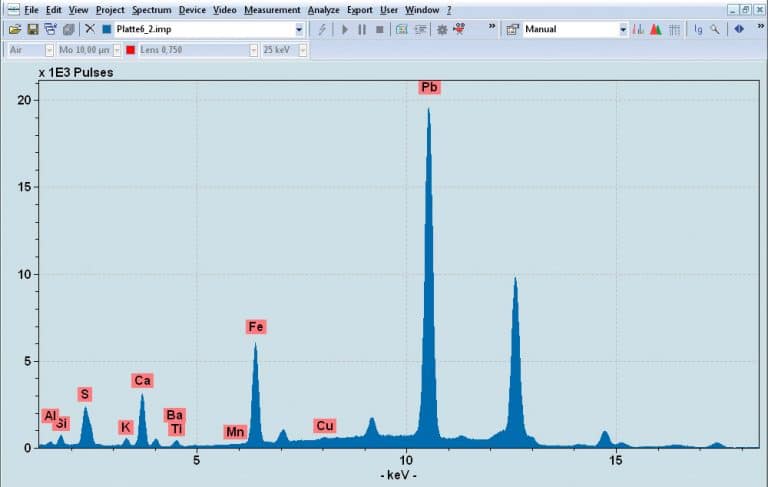Click the Pb element label
The height and width of the screenshot is (487, 768).
pyautogui.click(x=430, y=88)
